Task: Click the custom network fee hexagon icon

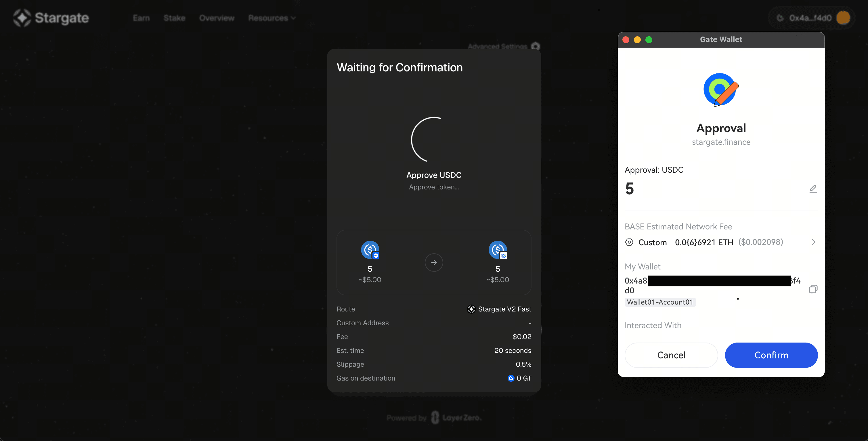Action: [x=629, y=242]
